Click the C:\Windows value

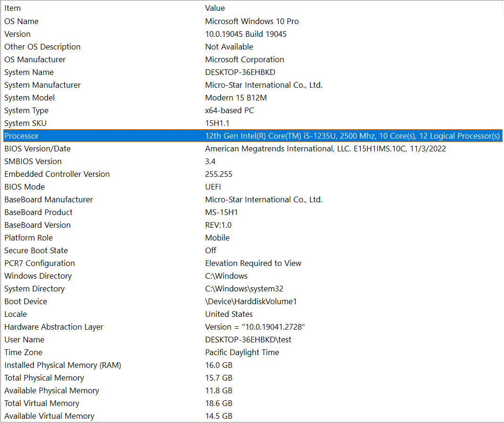226,276
